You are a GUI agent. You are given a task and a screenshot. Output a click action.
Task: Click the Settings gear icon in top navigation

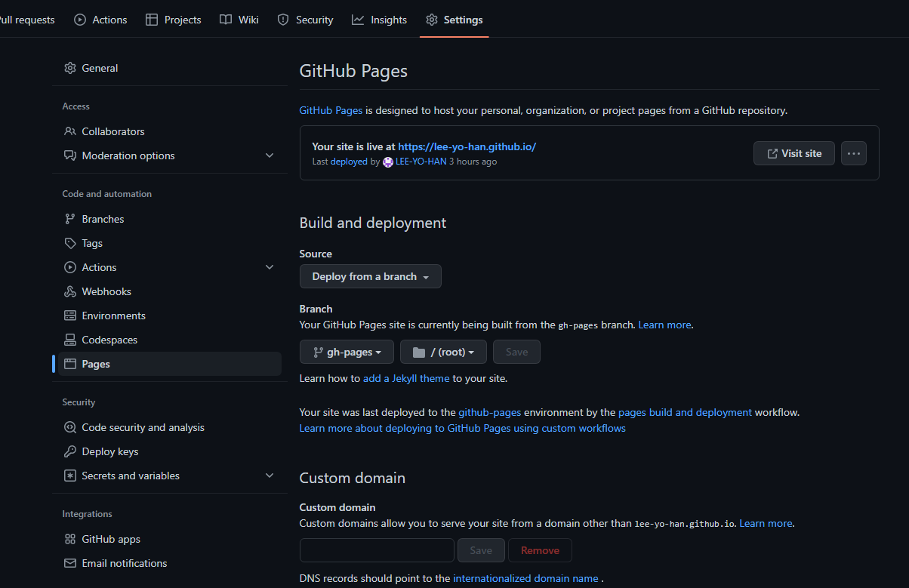(432, 20)
